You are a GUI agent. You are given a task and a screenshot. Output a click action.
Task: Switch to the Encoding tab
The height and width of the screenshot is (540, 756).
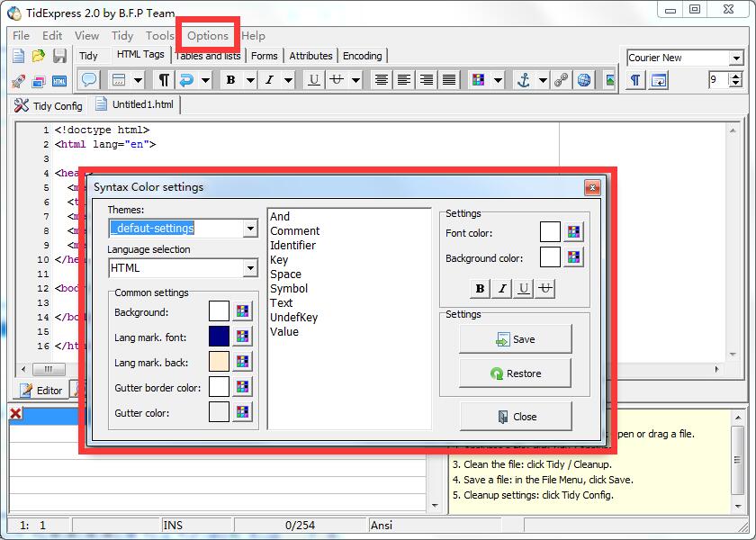[362, 56]
